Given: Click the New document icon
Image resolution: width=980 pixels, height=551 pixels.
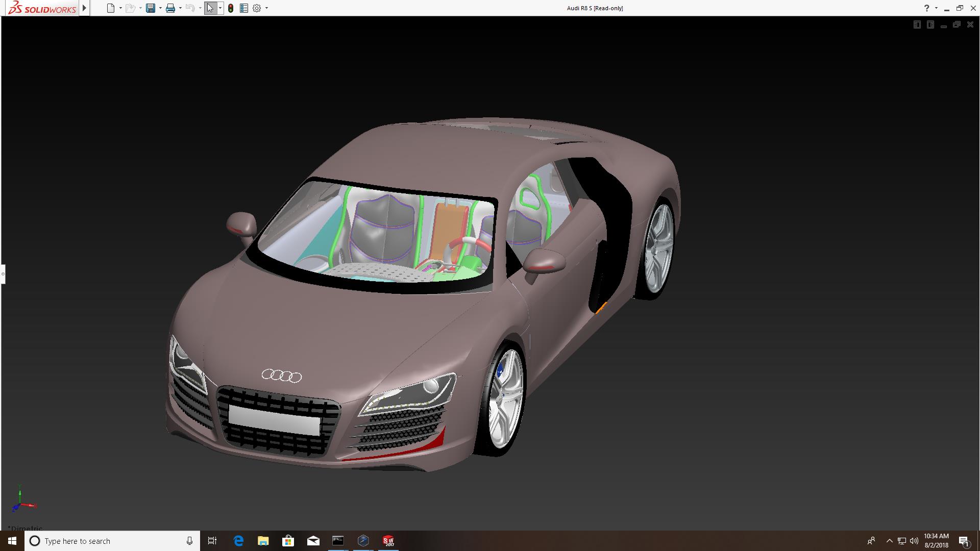Looking at the screenshot, I should [x=110, y=8].
